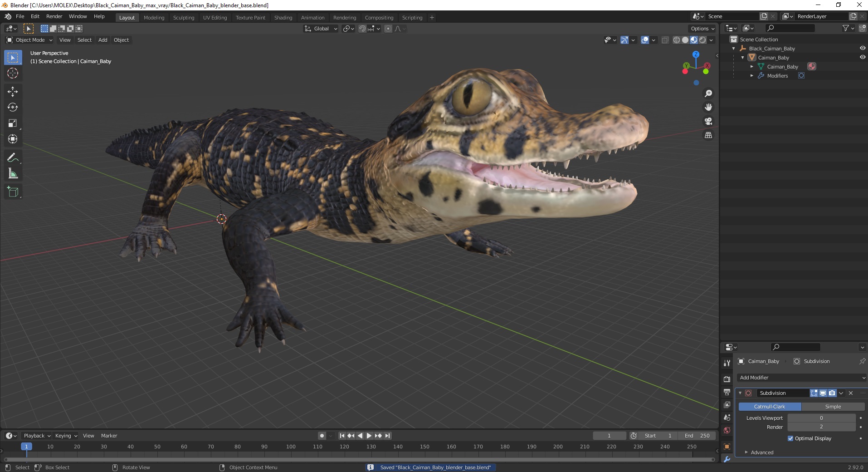The height and width of the screenshot is (472, 868).
Task: Activate the Select Box tool
Action: pyautogui.click(x=13, y=58)
